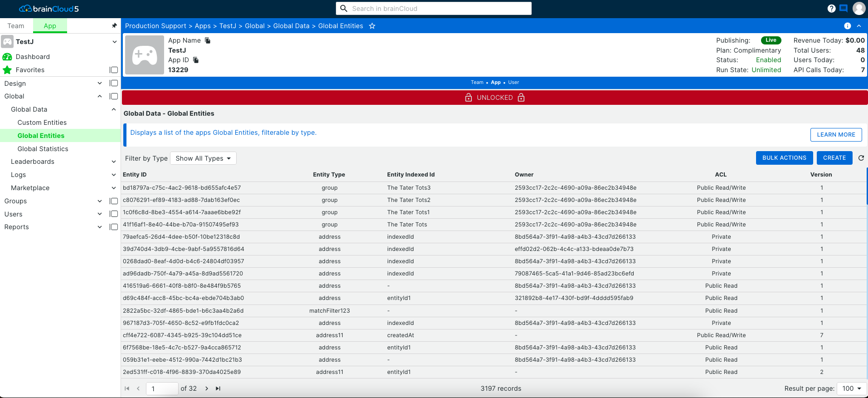Toggle the Reports section panel icon
This screenshot has height=398, width=868.
[114, 227]
